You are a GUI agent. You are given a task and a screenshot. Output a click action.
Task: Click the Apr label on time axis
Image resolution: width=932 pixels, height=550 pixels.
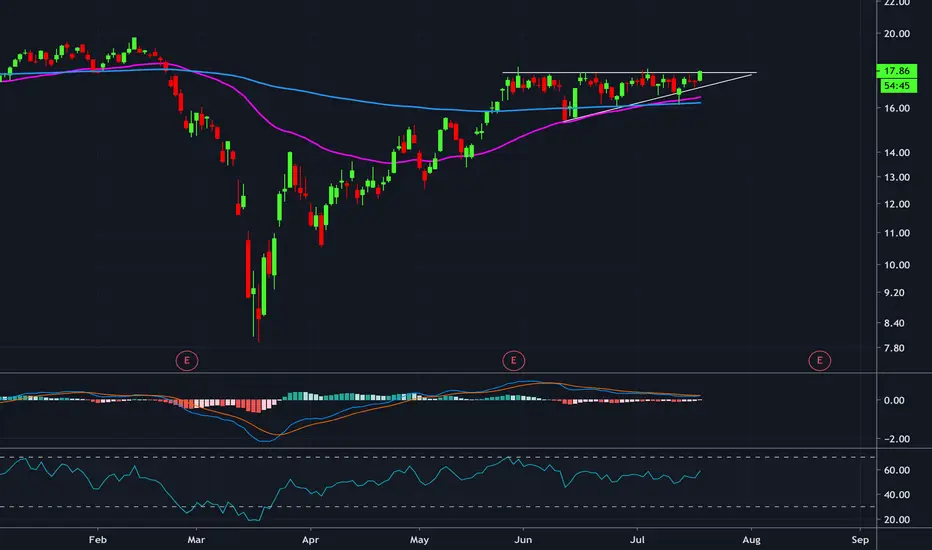[310, 540]
